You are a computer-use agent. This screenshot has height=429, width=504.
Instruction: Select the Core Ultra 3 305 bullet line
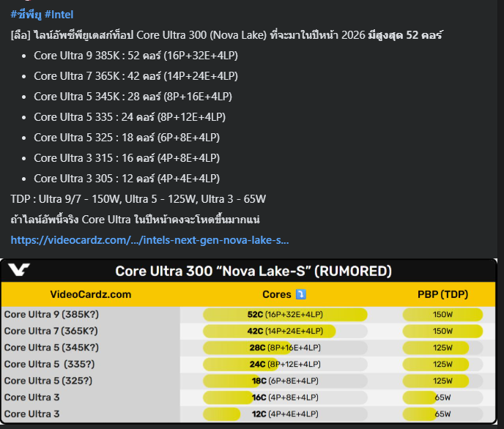[x=127, y=179]
